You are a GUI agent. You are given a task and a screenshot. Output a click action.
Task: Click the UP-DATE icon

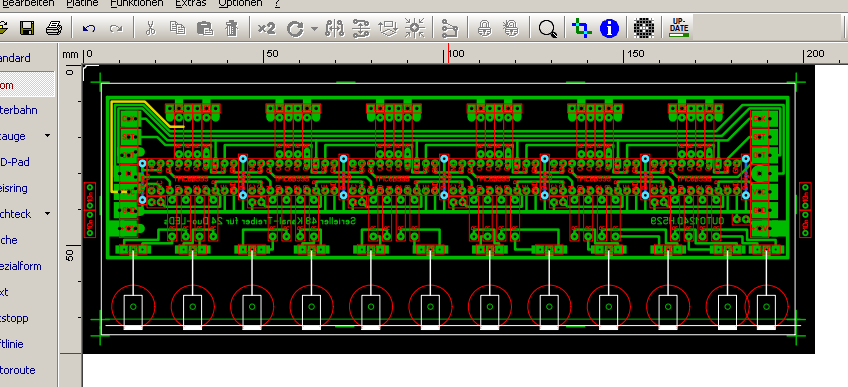(679, 28)
